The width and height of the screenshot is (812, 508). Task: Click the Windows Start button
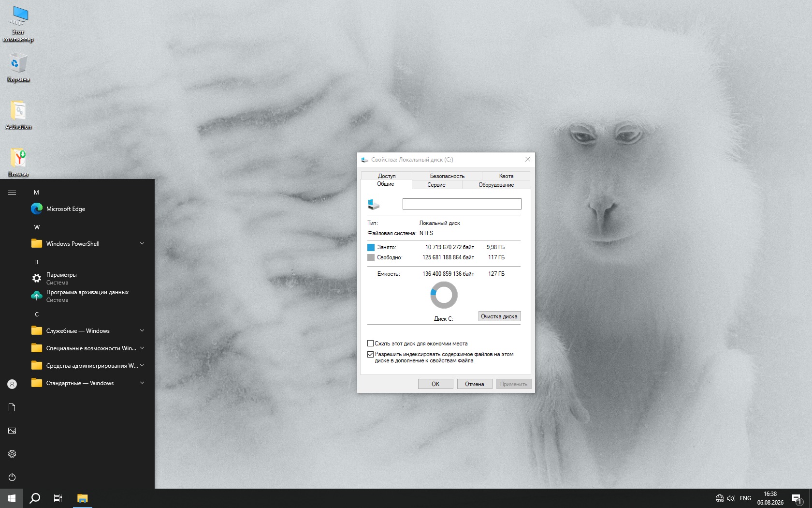[12, 498]
